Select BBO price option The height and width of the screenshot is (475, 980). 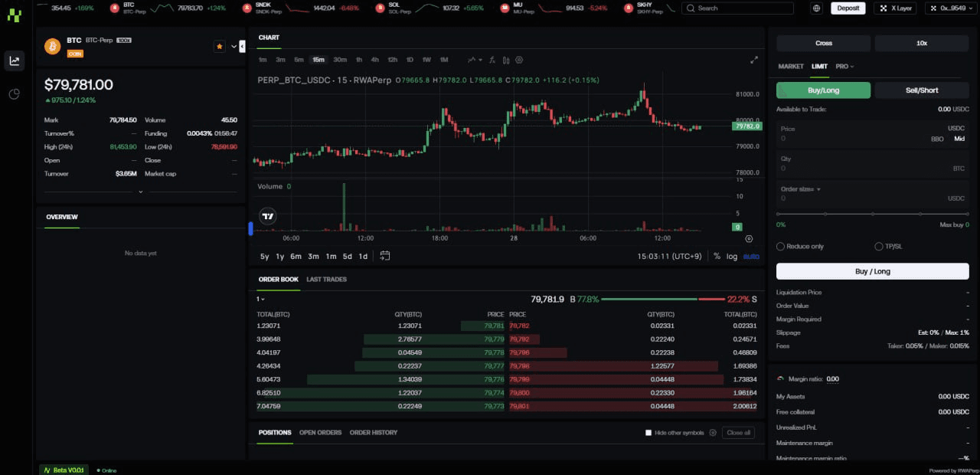(x=937, y=139)
